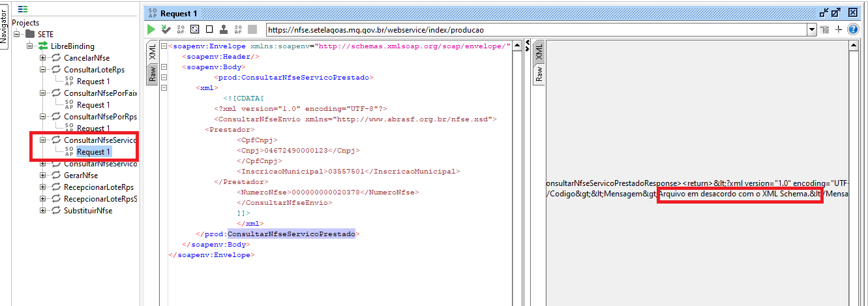Switch response panel to XML tab
Viewport: 868px width, 306px height.
click(x=539, y=53)
